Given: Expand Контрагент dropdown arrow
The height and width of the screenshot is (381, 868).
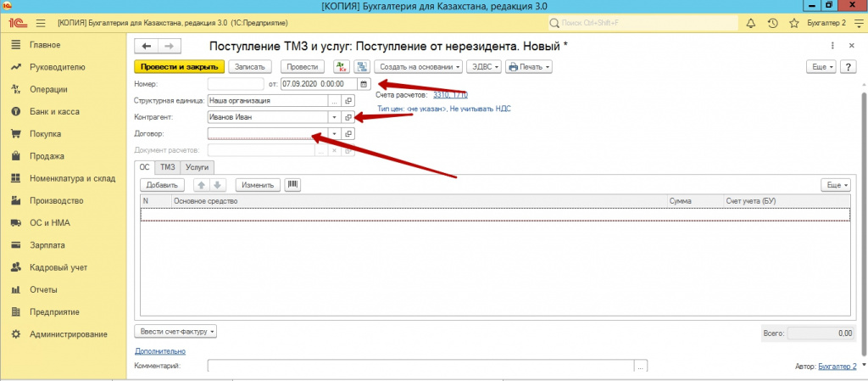Looking at the screenshot, I should pos(334,117).
